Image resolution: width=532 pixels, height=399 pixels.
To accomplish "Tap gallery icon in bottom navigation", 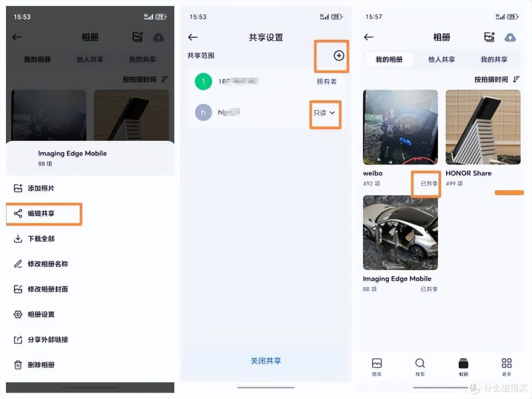I will (x=377, y=367).
